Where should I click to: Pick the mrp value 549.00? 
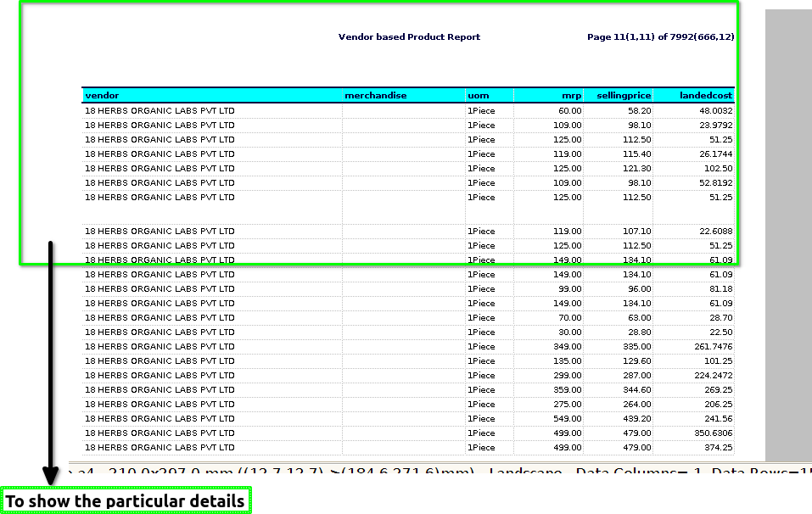click(x=567, y=419)
